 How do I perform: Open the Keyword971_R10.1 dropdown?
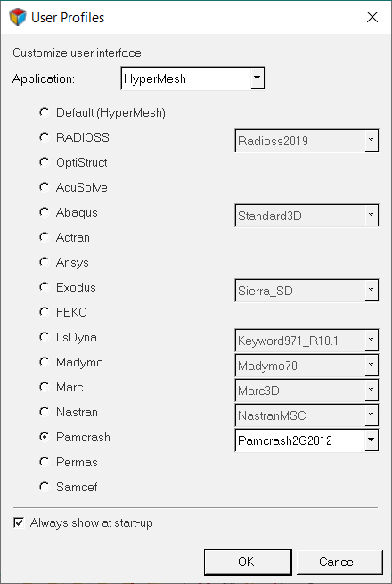(x=306, y=341)
